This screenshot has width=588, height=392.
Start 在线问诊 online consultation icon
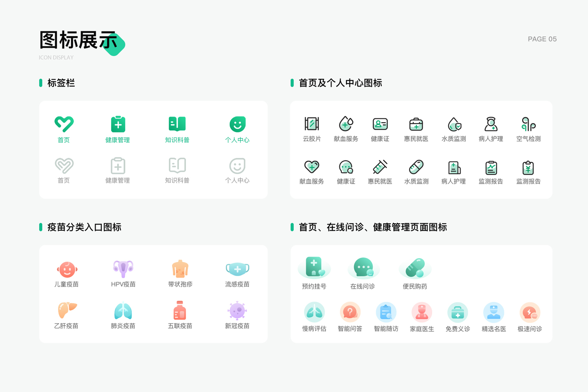click(363, 268)
